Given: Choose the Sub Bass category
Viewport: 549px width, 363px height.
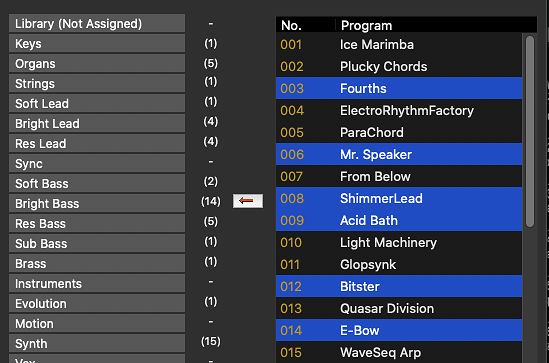Looking at the screenshot, I should point(97,243).
